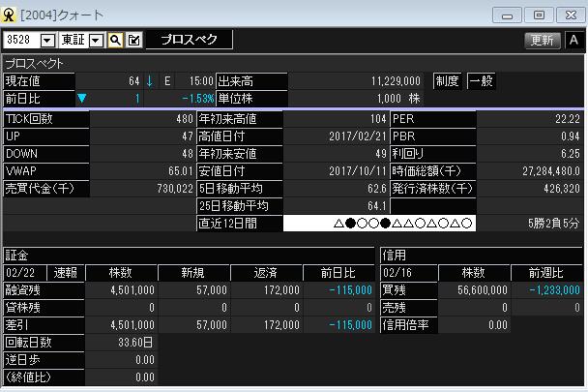The width and height of the screenshot is (588, 392).
Task: Click the -1.53% change percentage
Action: (x=197, y=99)
